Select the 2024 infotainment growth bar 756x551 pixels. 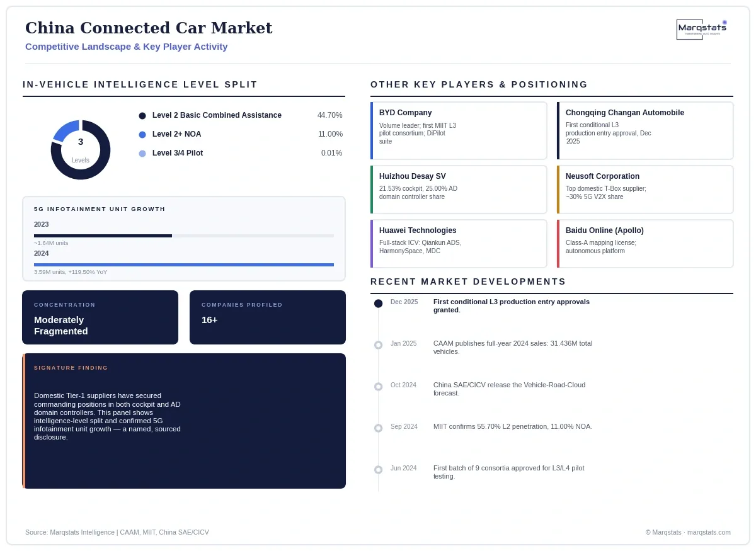pos(184,264)
